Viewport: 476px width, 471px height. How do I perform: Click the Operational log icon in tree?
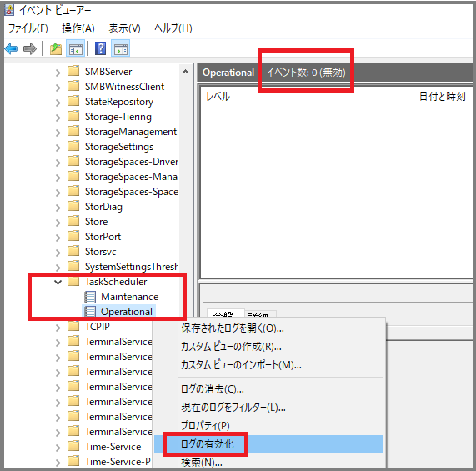tap(90, 312)
